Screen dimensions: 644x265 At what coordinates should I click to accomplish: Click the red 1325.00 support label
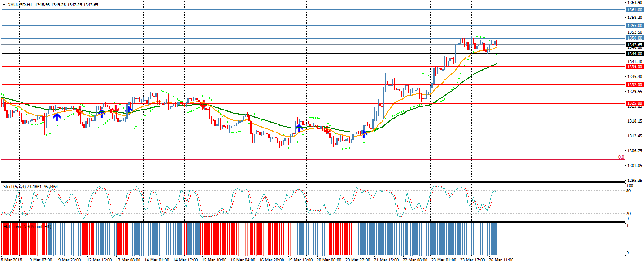pos(635,103)
